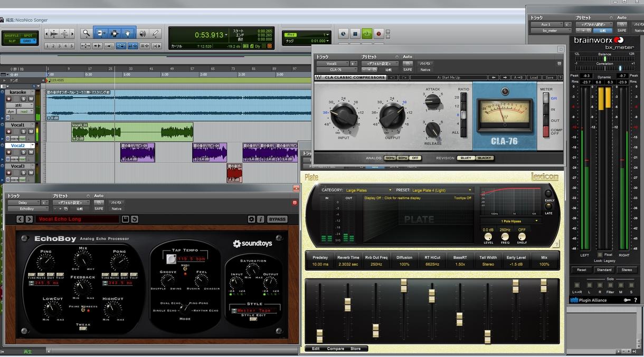Select the Zoomer magnifier tool
This screenshot has width=644, height=357.
[86, 34]
